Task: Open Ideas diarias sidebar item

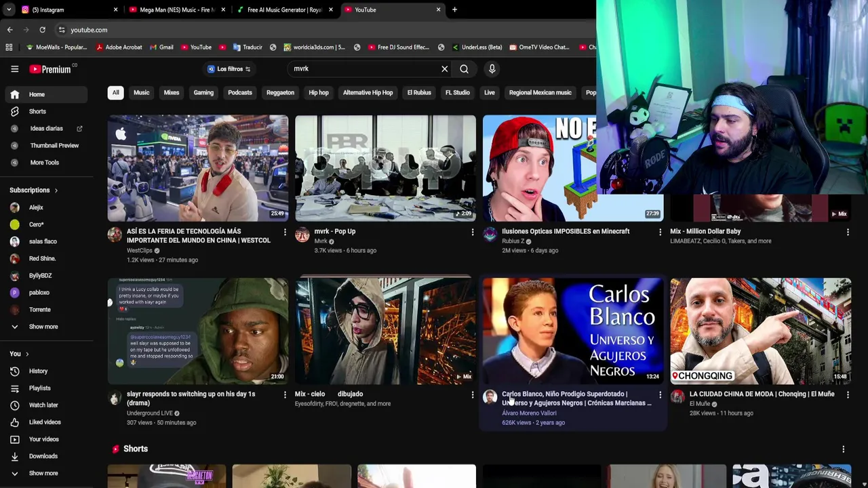Action: (x=46, y=128)
